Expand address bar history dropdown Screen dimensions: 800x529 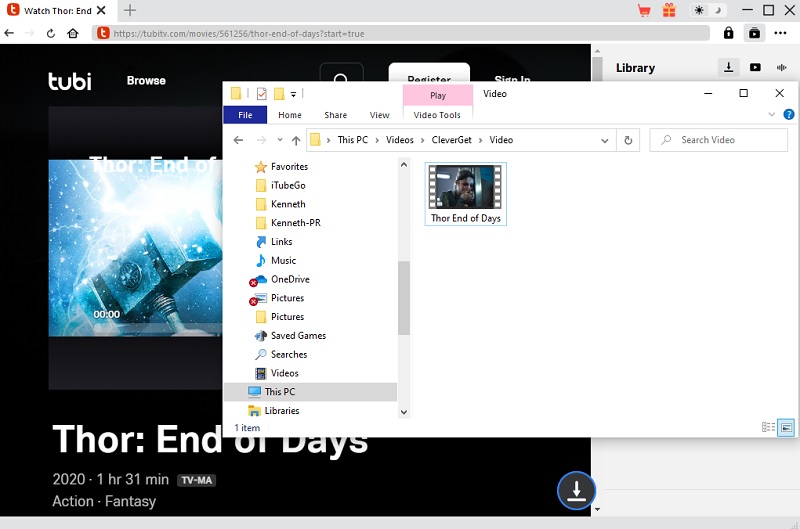[605, 140]
